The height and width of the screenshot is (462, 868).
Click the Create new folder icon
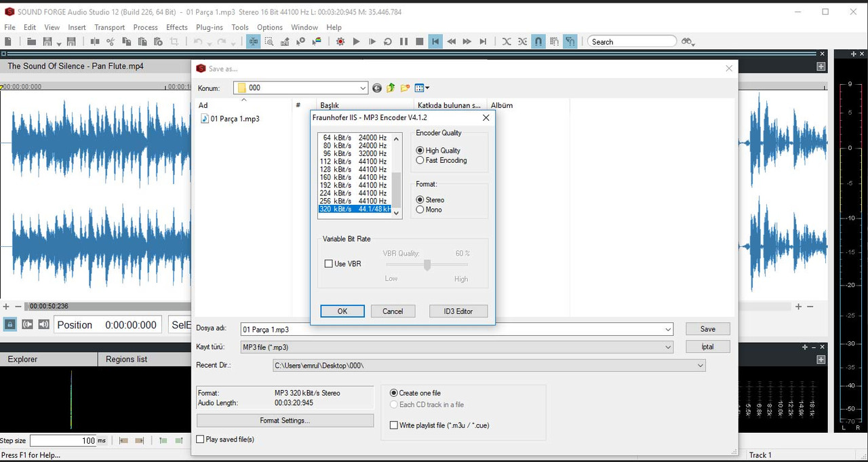coord(405,88)
